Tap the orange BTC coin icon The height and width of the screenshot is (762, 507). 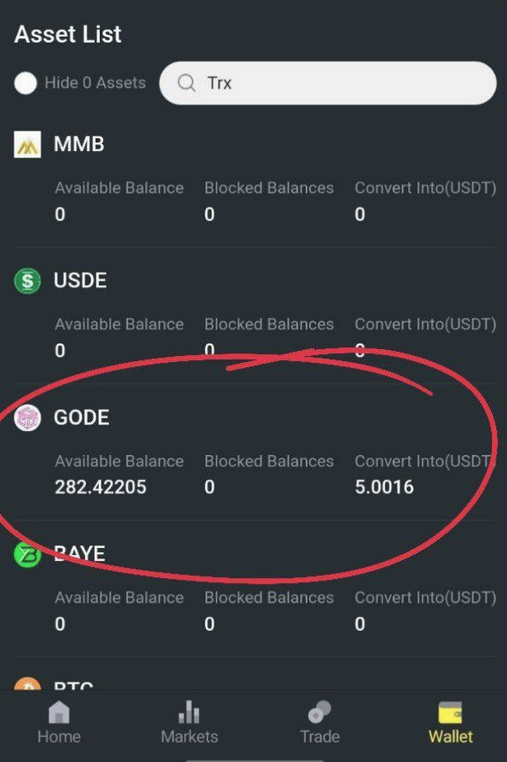click(27, 684)
